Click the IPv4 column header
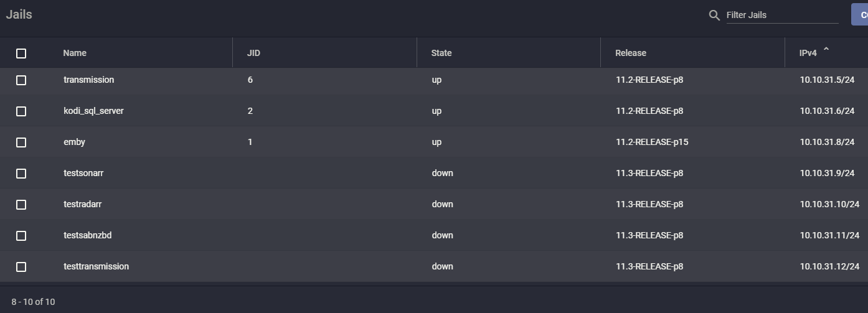The height and width of the screenshot is (313, 868). (808, 53)
